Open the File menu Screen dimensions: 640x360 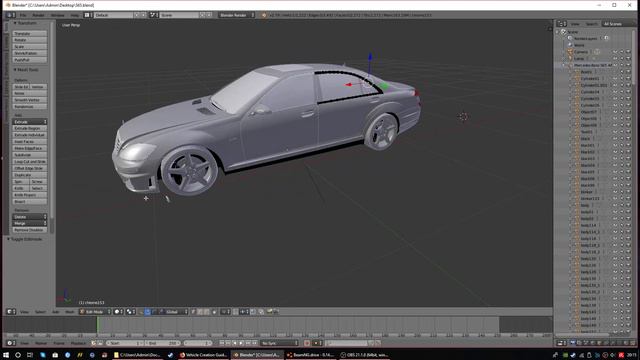coord(23,15)
